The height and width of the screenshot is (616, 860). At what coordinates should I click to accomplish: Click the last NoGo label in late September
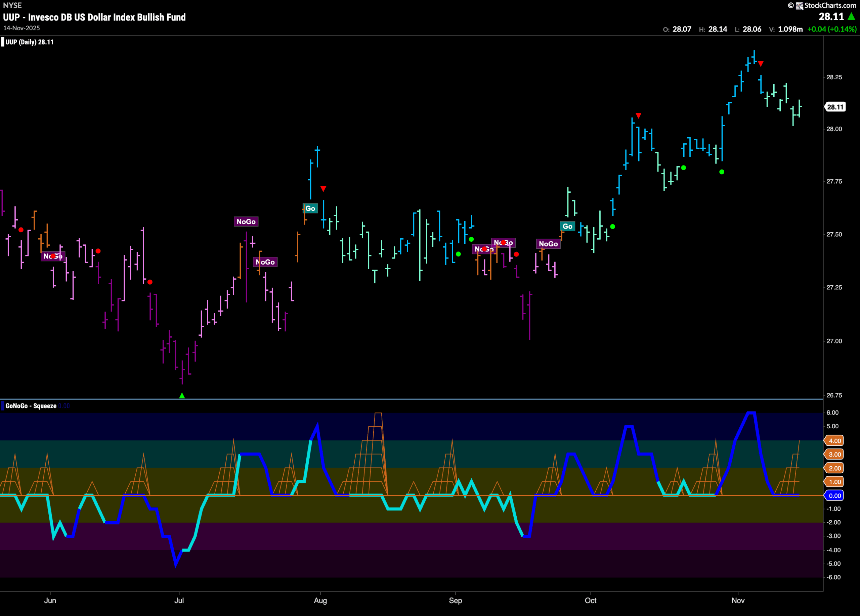coord(548,244)
